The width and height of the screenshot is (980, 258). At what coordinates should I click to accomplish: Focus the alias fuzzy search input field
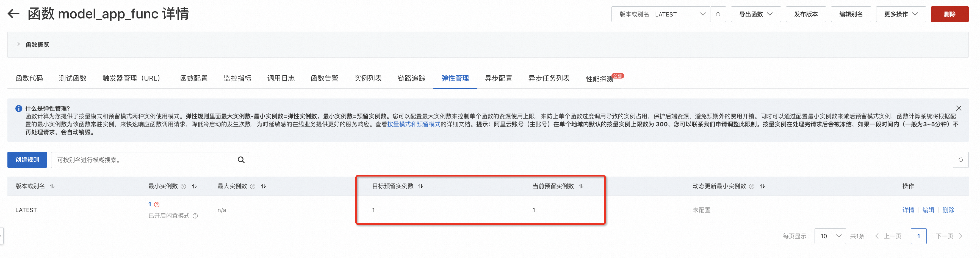pos(142,160)
